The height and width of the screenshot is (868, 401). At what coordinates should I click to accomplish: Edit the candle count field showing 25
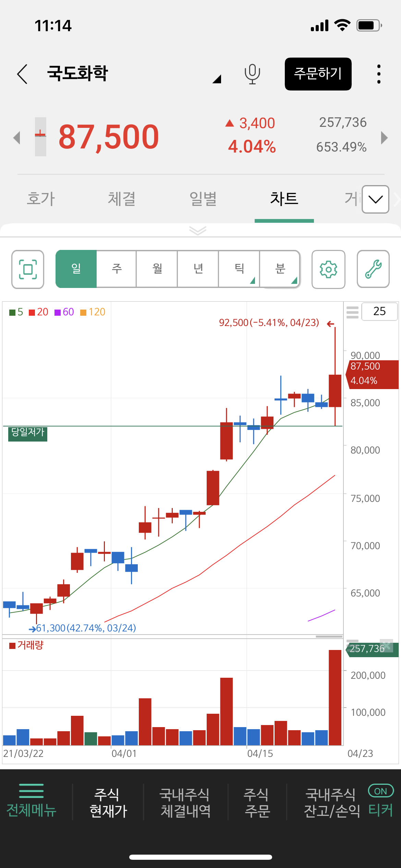click(x=379, y=311)
